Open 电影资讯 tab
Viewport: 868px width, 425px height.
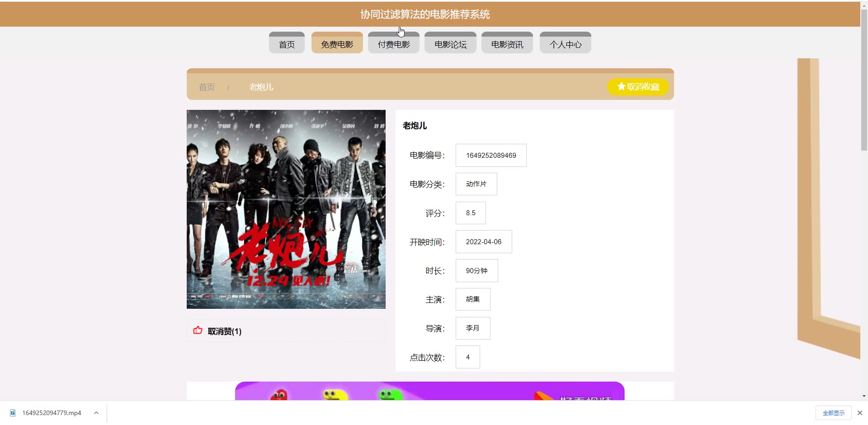click(507, 43)
